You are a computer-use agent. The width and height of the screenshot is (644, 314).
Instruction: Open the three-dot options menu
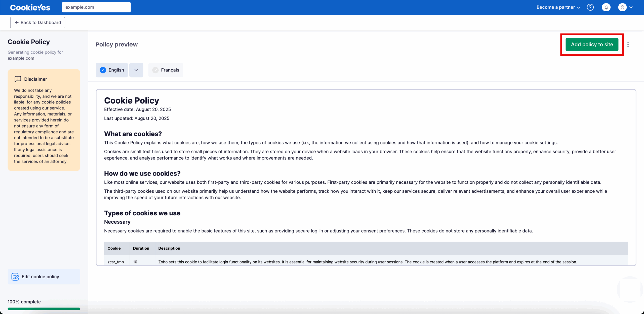point(628,44)
